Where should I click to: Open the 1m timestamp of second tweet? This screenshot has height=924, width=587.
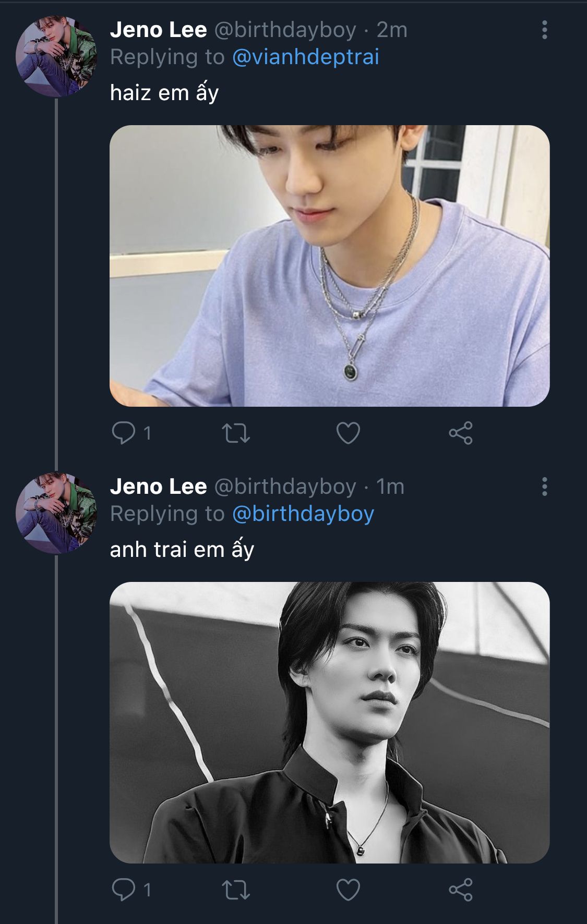point(390,487)
